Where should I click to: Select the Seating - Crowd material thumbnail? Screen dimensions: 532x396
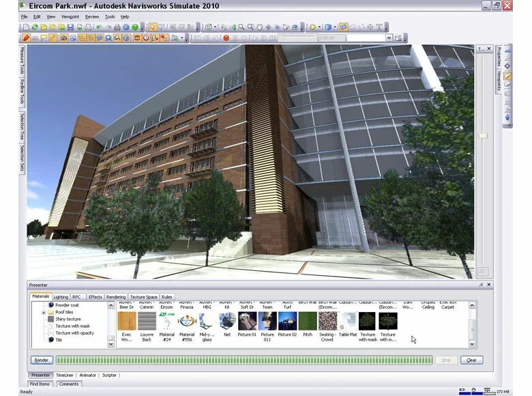coord(328,321)
